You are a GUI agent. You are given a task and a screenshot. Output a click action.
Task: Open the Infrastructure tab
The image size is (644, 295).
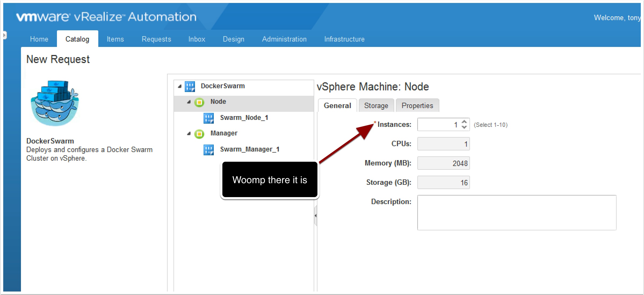tap(344, 39)
